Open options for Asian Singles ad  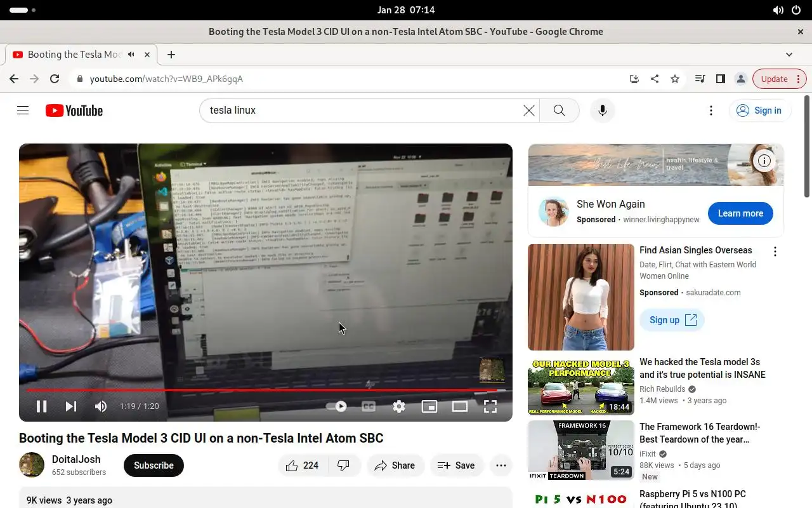point(775,251)
